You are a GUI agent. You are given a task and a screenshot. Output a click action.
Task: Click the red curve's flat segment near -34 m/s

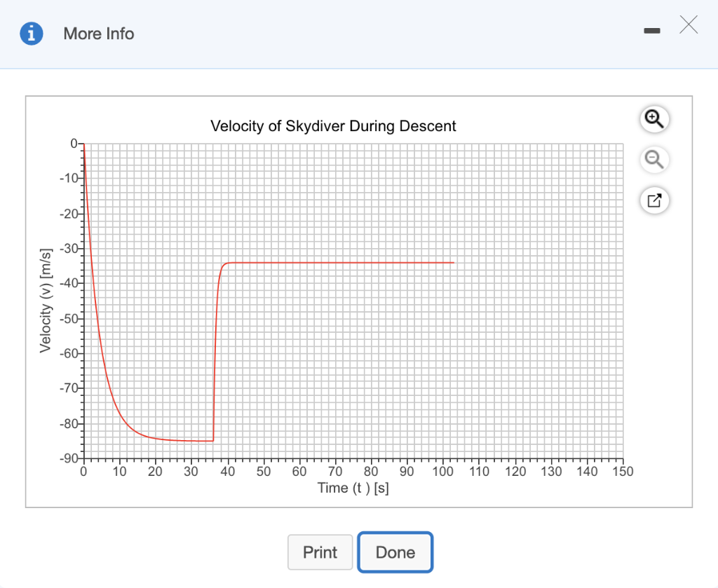click(x=339, y=263)
